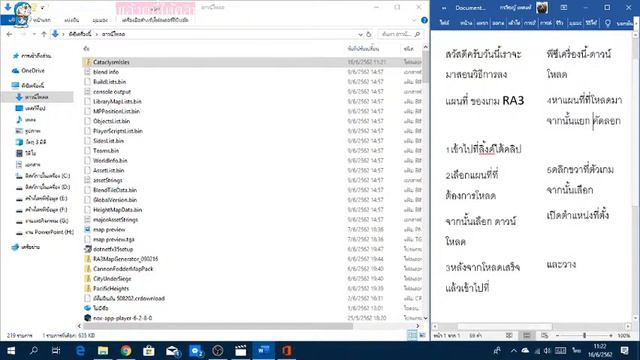
Task: Click the Word account profile picture
Action: point(542,7)
